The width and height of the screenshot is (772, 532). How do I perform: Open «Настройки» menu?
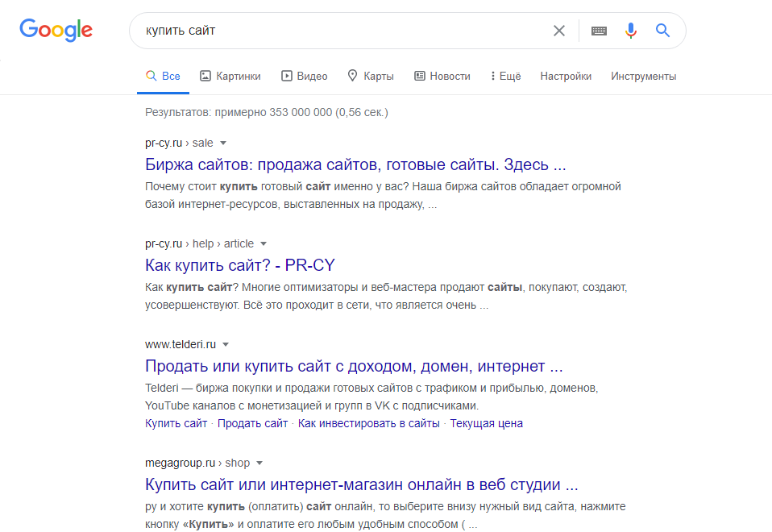[566, 77]
